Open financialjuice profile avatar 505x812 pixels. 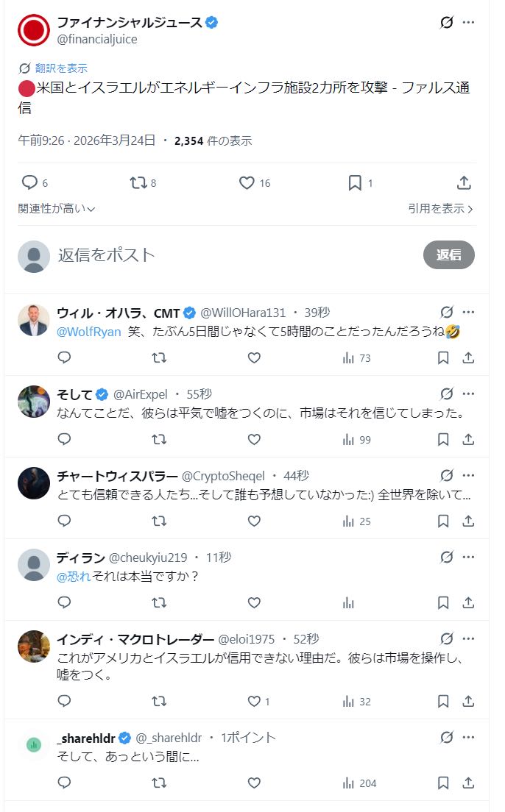coord(33,30)
